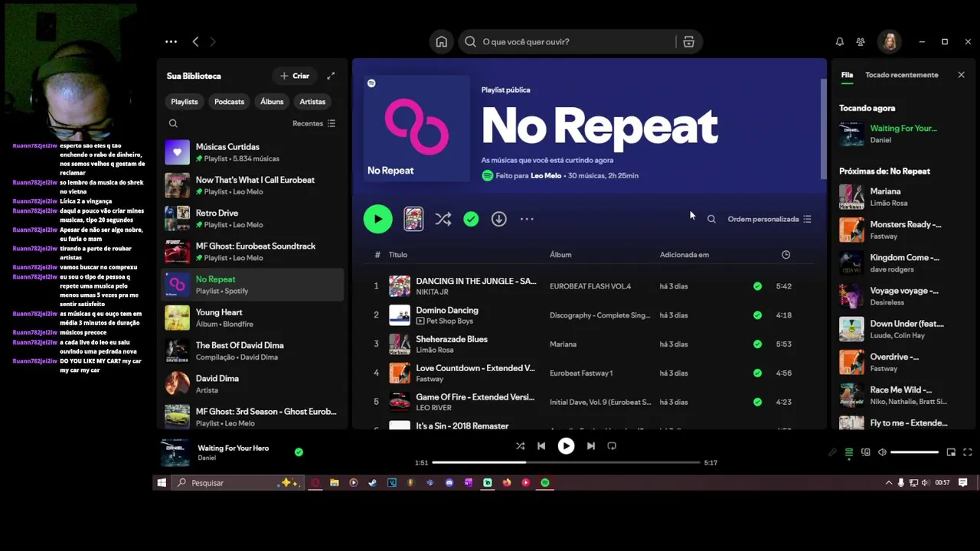This screenshot has width=980, height=551.
Task: Switch to Tocado recentemente tab
Action: coord(901,75)
